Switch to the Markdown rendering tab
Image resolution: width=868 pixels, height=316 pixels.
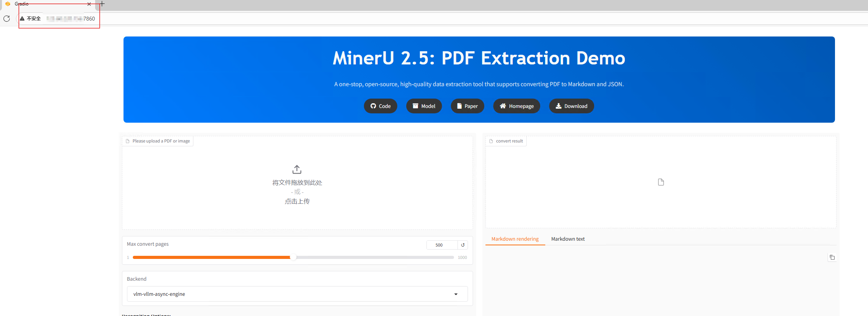tap(515, 239)
